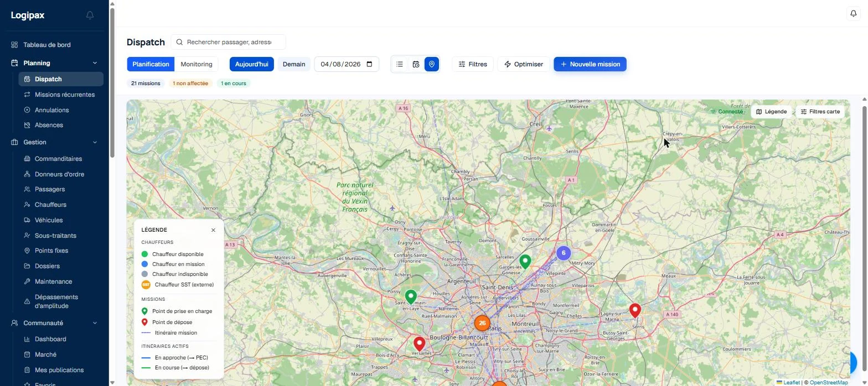Click the page vertical scrollbar
The width and height of the screenshot is (868, 386).
865,238
